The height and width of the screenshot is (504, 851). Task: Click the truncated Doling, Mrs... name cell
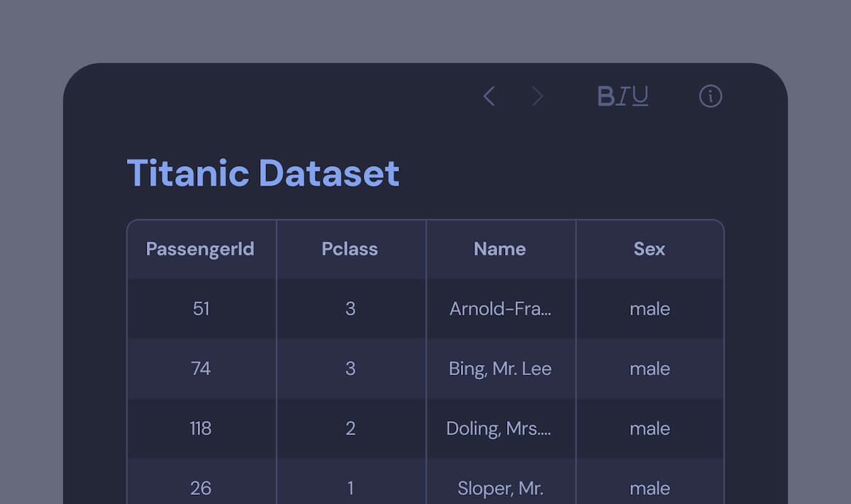[x=500, y=429]
